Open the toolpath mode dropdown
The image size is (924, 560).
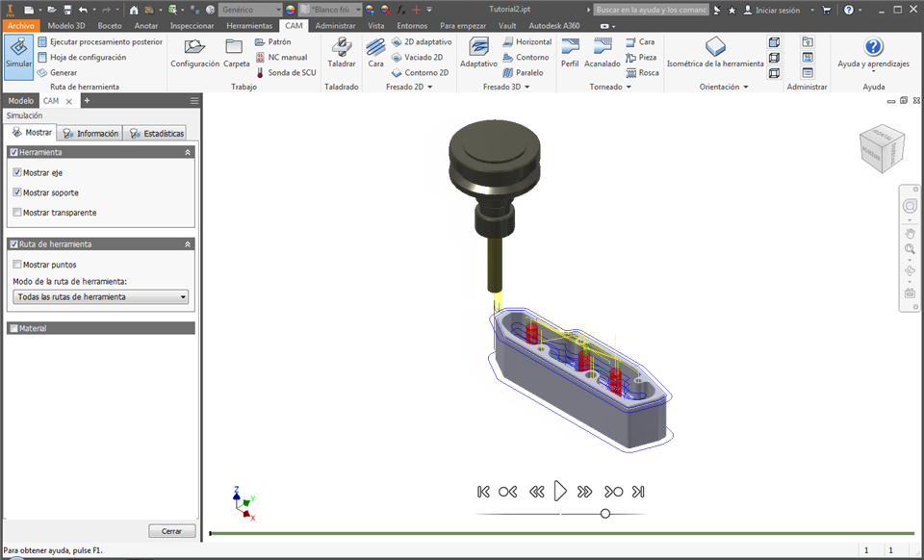pos(100,296)
